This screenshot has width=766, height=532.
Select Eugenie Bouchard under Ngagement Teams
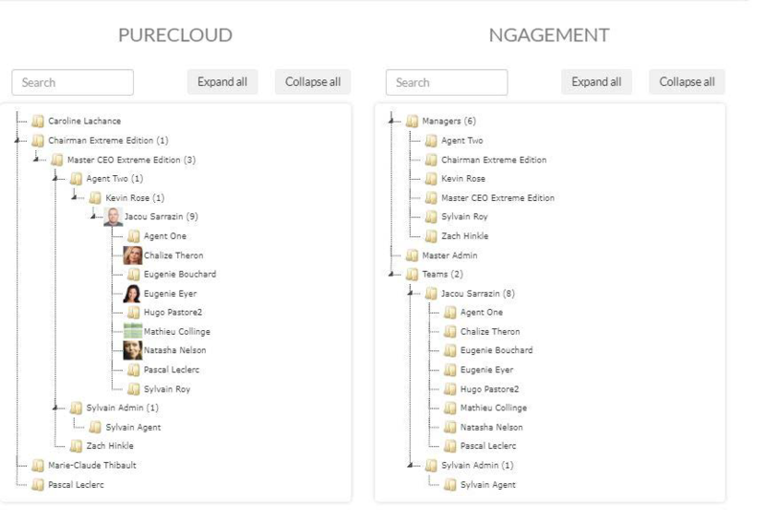[x=496, y=350]
